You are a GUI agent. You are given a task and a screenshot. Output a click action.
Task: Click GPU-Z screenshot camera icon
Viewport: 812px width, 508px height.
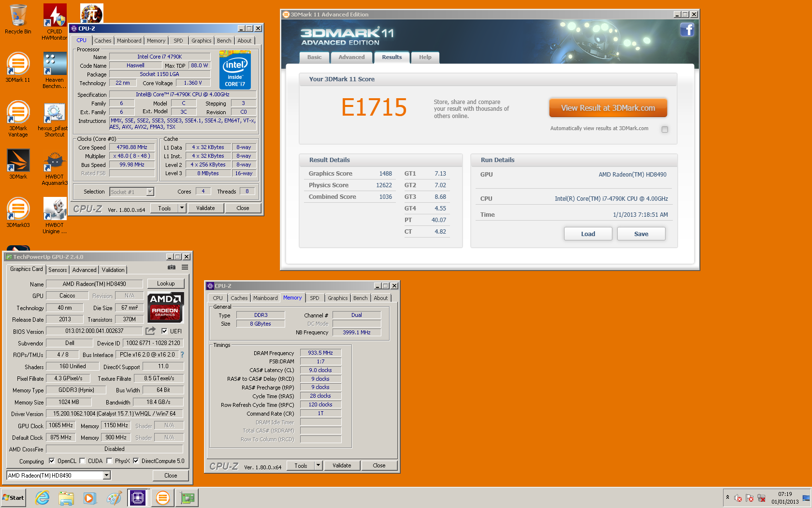(172, 267)
